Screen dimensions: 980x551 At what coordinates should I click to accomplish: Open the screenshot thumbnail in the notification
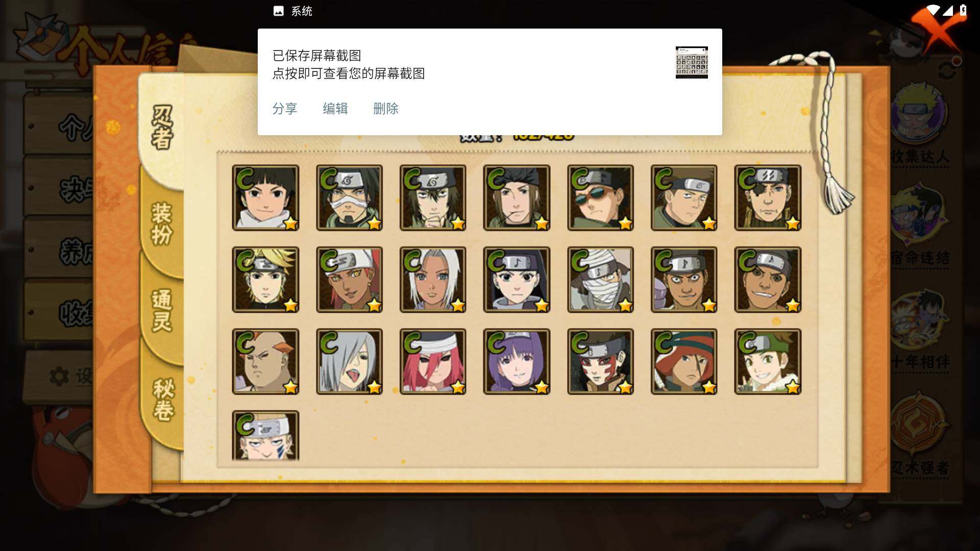[x=692, y=62]
